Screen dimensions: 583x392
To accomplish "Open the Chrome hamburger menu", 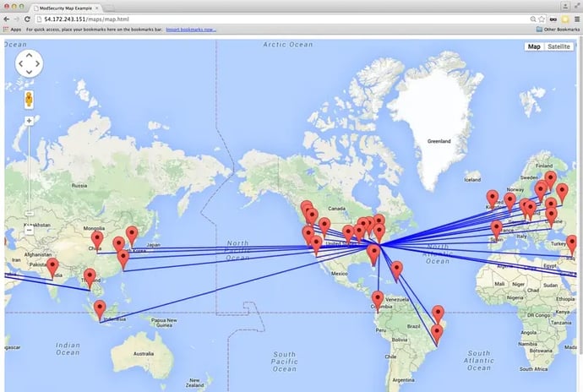I will (x=575, y=18).
